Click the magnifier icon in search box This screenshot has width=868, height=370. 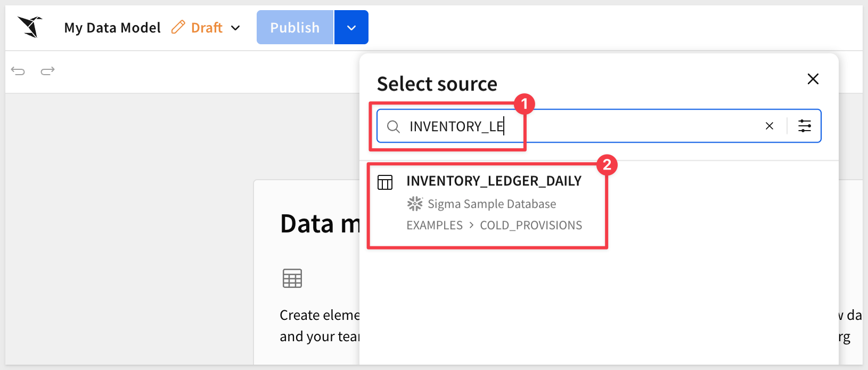click(393, 126)
